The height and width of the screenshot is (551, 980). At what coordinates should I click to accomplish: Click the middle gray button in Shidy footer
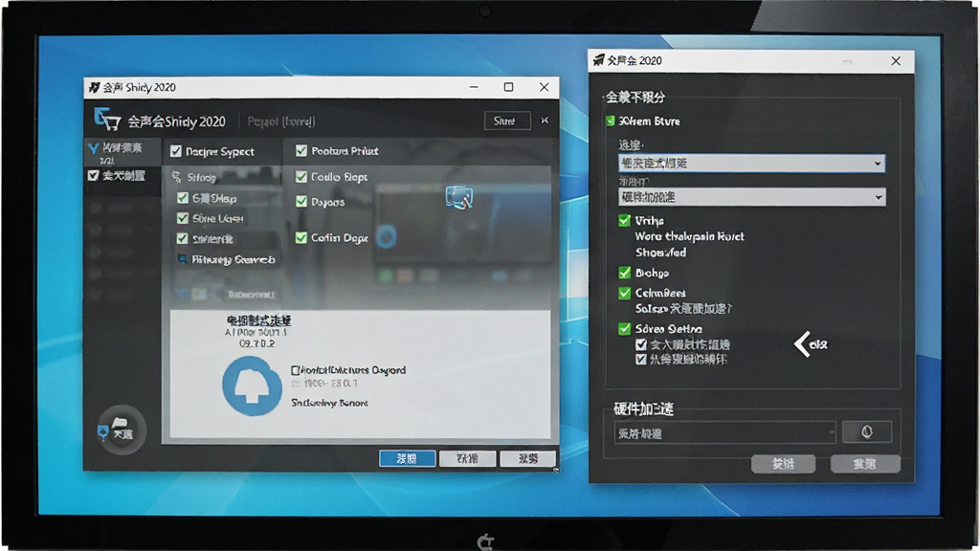click(467, 458)
